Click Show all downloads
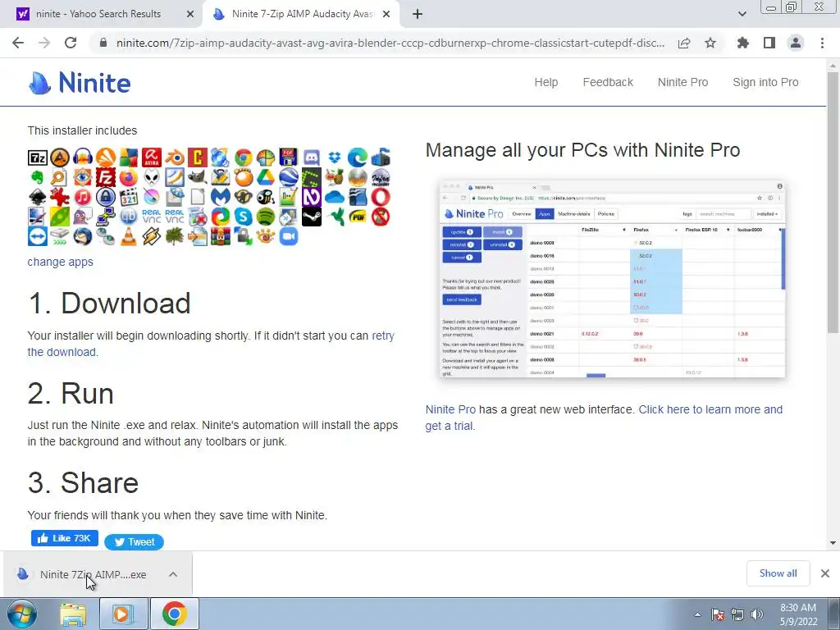This screenshot has height=630, width=840. pos(778,573)
